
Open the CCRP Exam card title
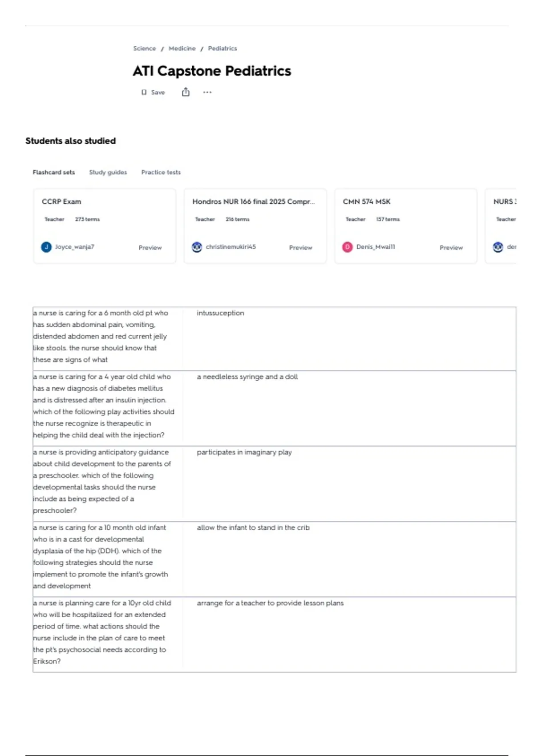pos(61,201)
